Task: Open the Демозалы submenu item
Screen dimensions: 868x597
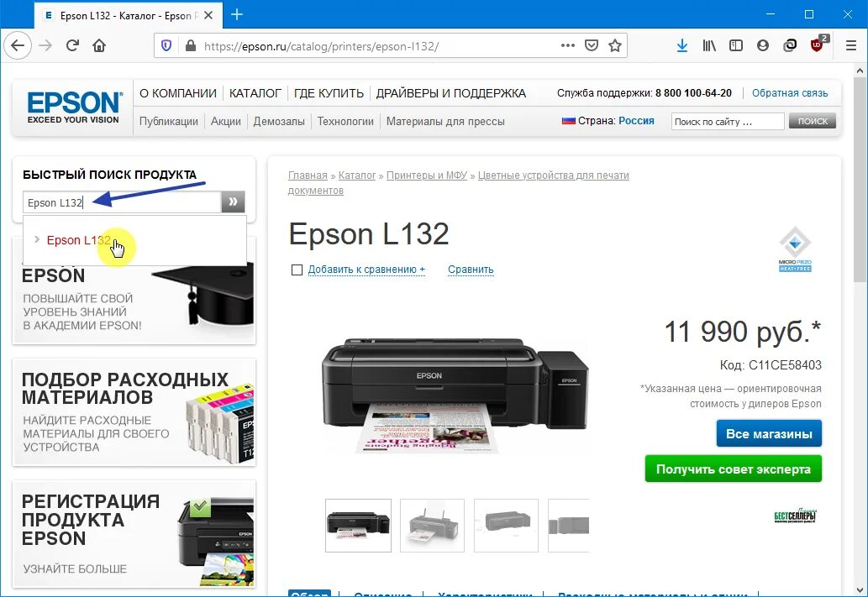Action: (279, 121)
